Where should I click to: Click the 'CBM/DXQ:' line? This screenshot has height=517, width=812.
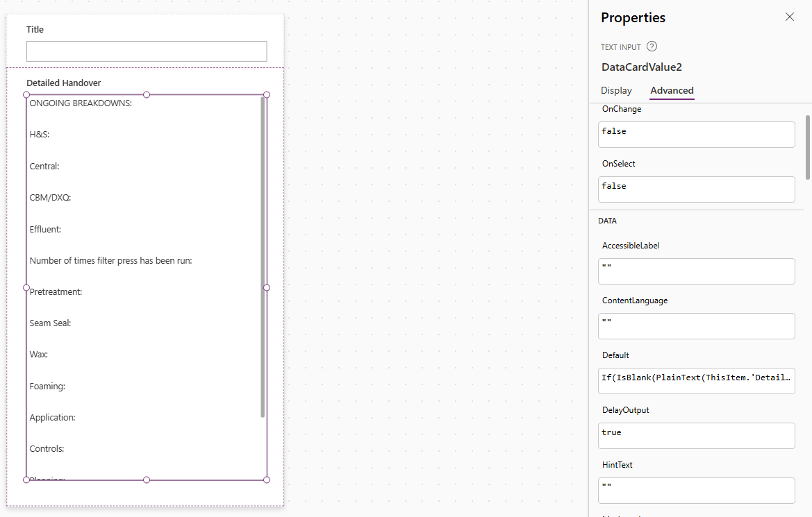(50, 198)
